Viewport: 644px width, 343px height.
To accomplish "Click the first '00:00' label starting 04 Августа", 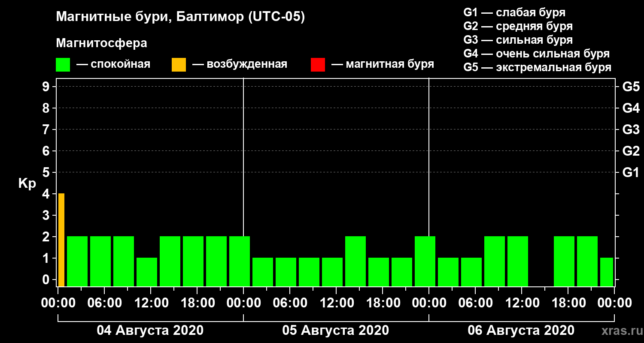I will [58, 303].
